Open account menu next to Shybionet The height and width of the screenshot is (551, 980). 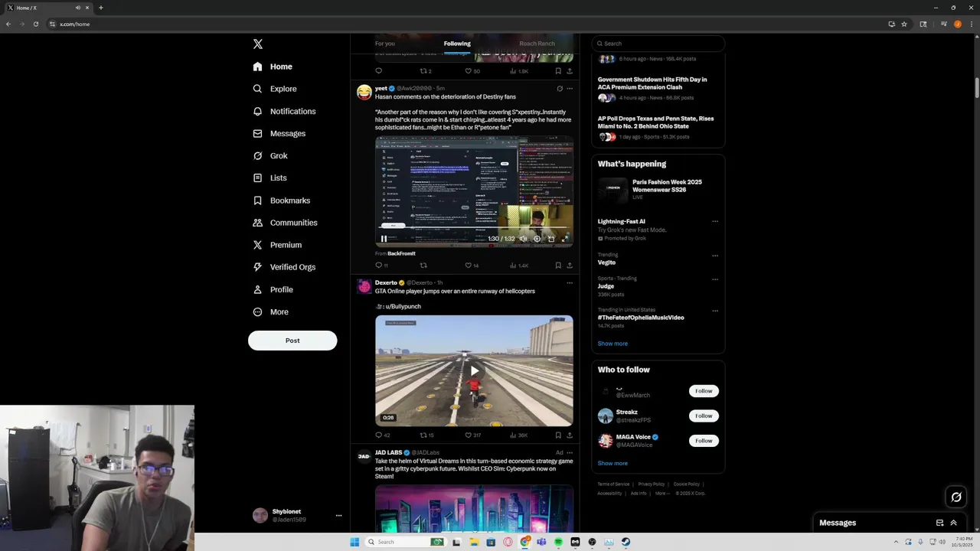click(x=338, y=516)
